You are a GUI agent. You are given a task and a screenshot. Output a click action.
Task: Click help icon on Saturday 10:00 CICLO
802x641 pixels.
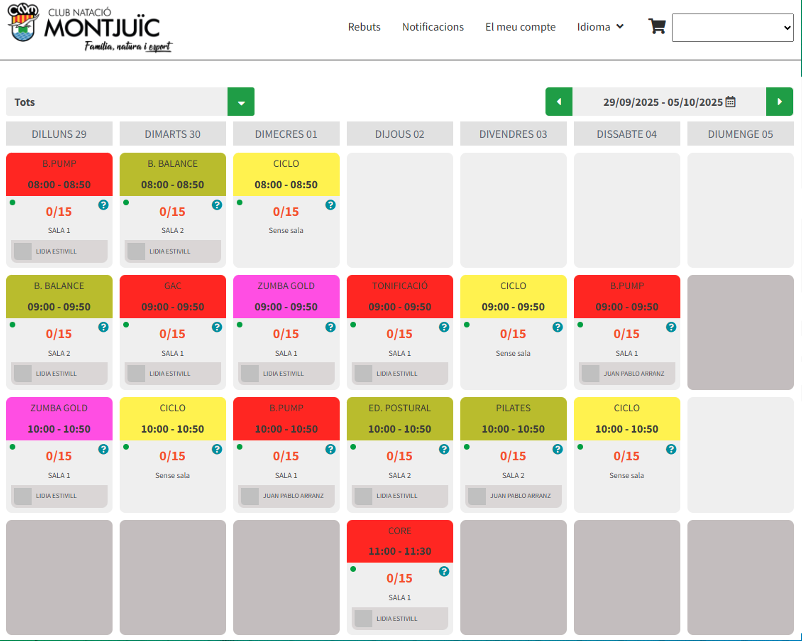point(671,450)
